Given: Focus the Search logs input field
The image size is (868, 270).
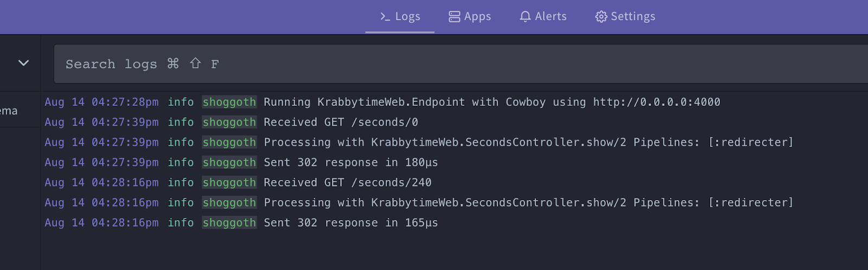Looking at the screenshot, I should point(434,64).
